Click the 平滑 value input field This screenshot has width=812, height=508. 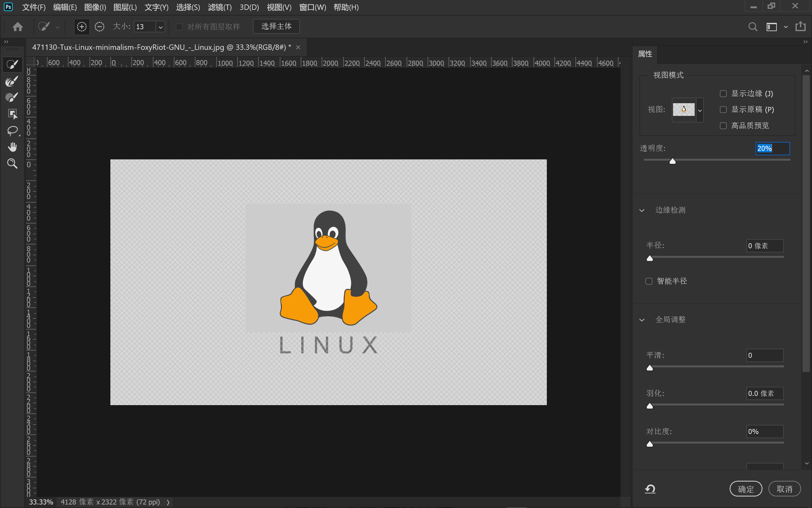tap(765, 356)
